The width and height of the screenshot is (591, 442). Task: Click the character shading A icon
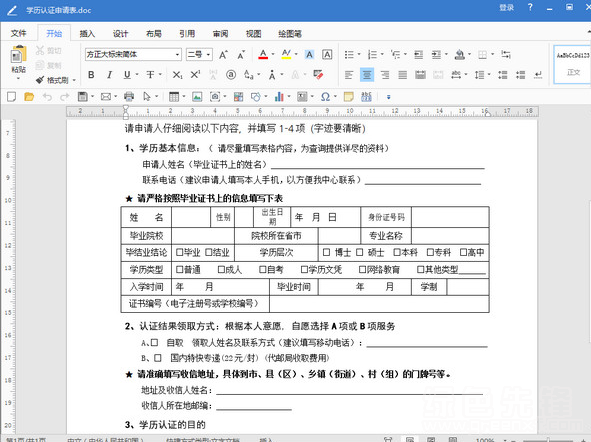click(309, 55)
